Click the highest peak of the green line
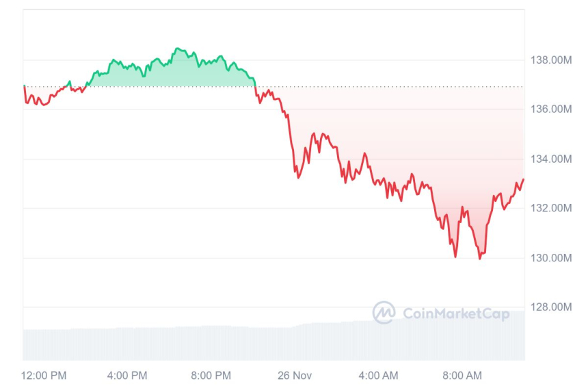This screenshot has height=392, width=588. [176, 49]
